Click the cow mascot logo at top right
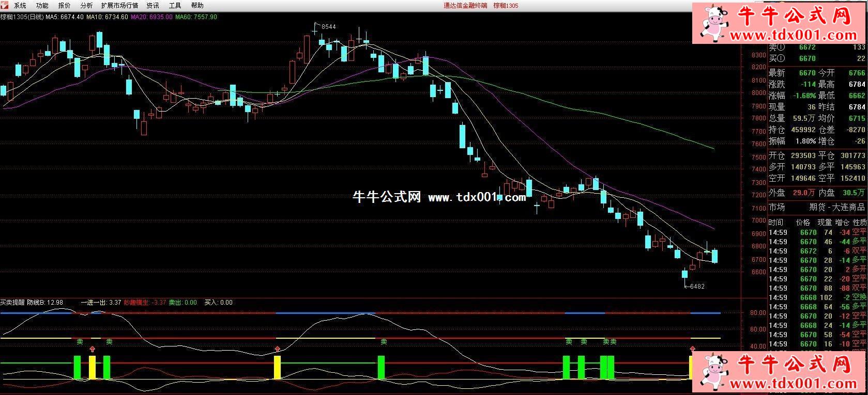 tap(711, 23)
